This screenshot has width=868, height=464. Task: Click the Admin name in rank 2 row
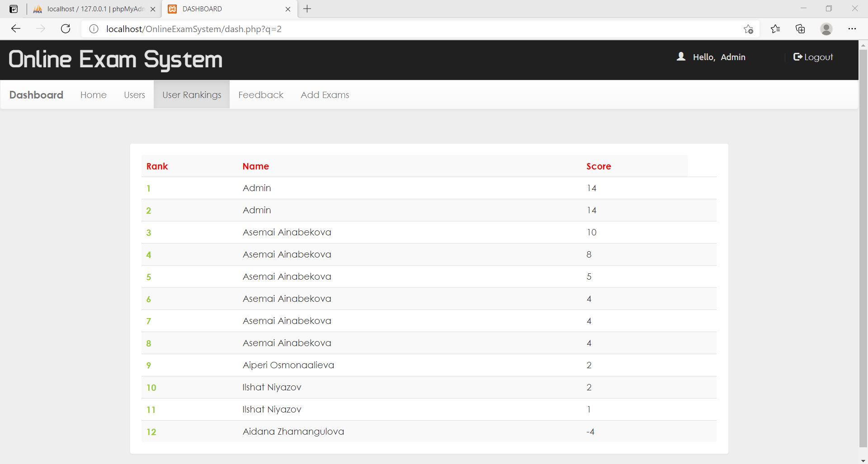click(257, 210)
